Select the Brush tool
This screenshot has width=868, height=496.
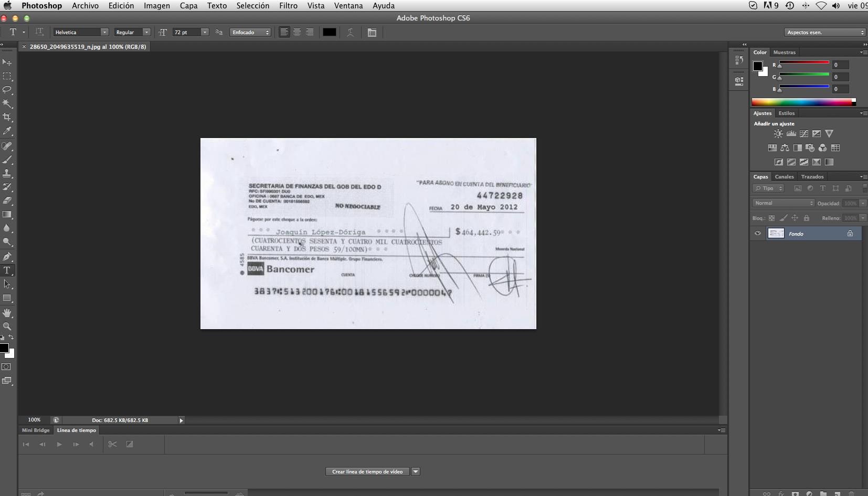[x=7, y=160]
